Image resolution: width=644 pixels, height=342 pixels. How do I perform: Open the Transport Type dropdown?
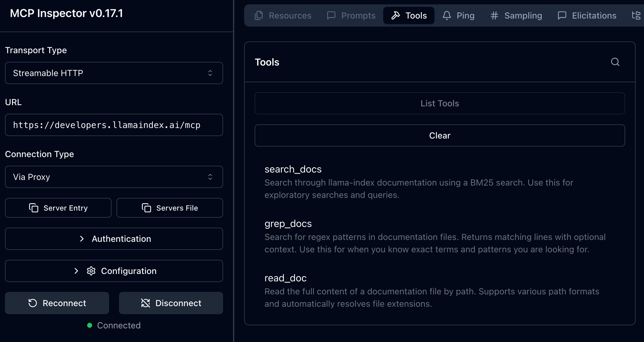point(114,73)
